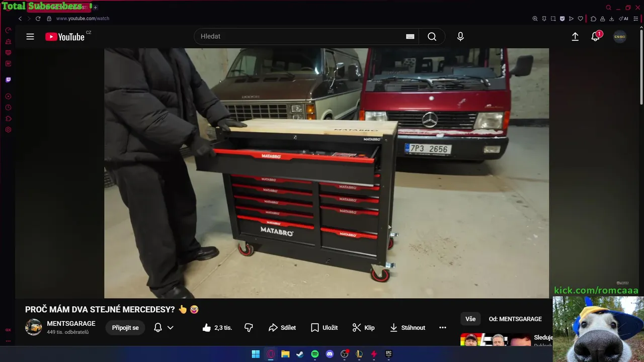
Task: View site info lock icon
Action: (49, 19)
